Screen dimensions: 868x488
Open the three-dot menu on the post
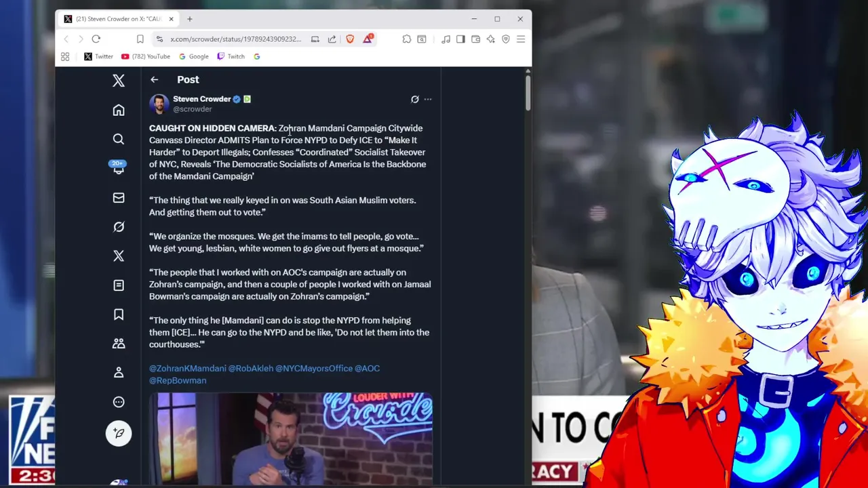coord(428,99)
